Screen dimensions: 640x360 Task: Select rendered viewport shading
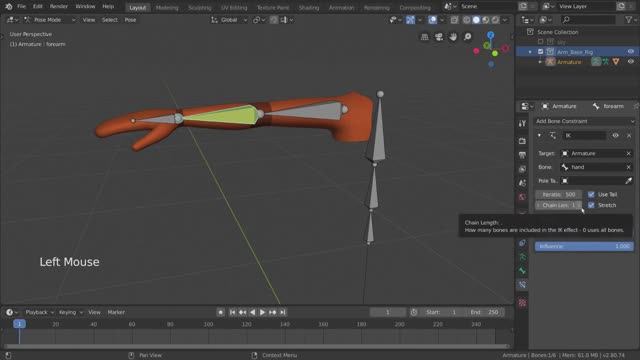click(495, 20)
